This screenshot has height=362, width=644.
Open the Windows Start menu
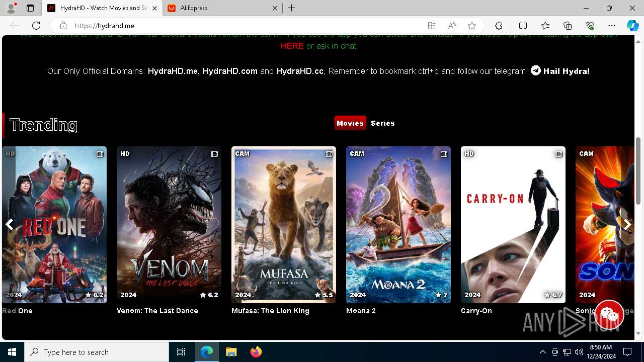[12, 352]
